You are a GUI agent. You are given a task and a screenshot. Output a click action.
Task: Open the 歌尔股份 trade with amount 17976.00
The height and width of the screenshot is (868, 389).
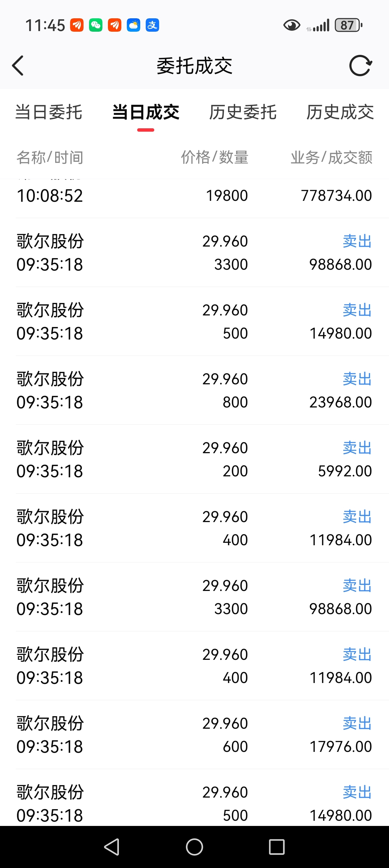pyautogui.click(x=194, y=735)
